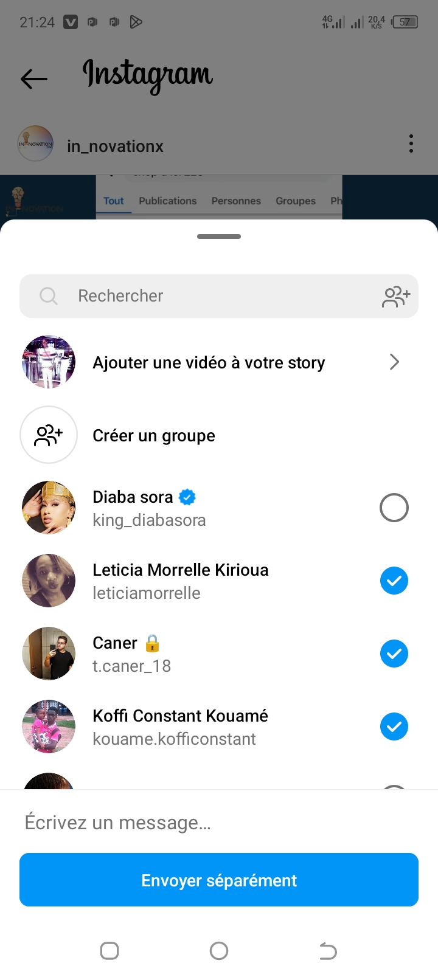Deselect Caner t.caner_18
Viewport: 438px width, 980px height.
tap(394, 654)
